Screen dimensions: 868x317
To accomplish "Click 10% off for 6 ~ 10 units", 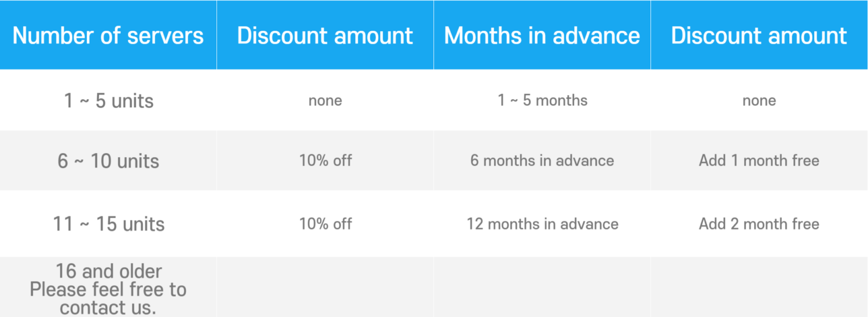I will click(x=325, y=161).
